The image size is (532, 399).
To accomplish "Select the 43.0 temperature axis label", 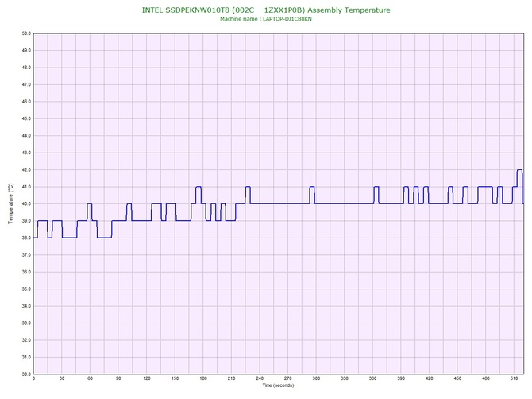I will coord(26,153).
